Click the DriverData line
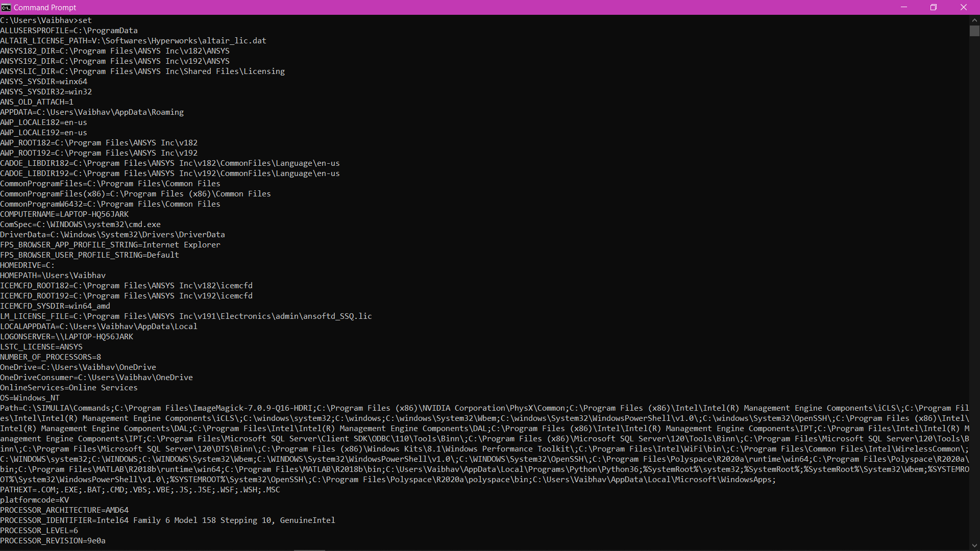This screenshot has width=980, height=551. tap(112, 235)
